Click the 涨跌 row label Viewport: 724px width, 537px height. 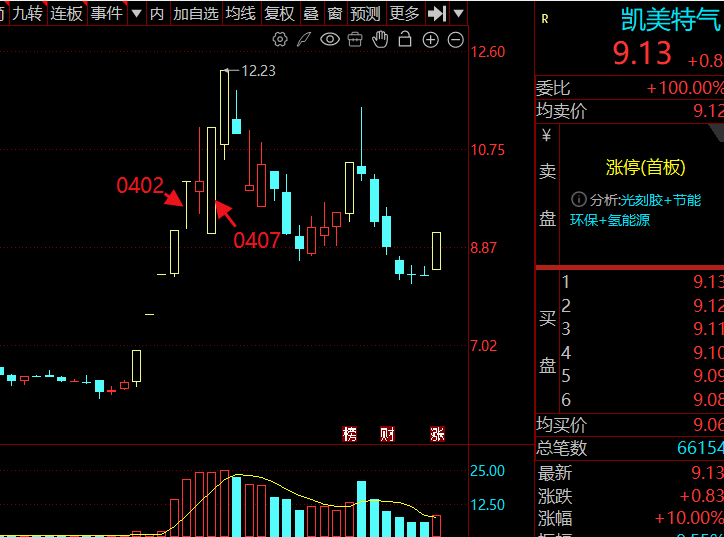(x=555, y=496)
